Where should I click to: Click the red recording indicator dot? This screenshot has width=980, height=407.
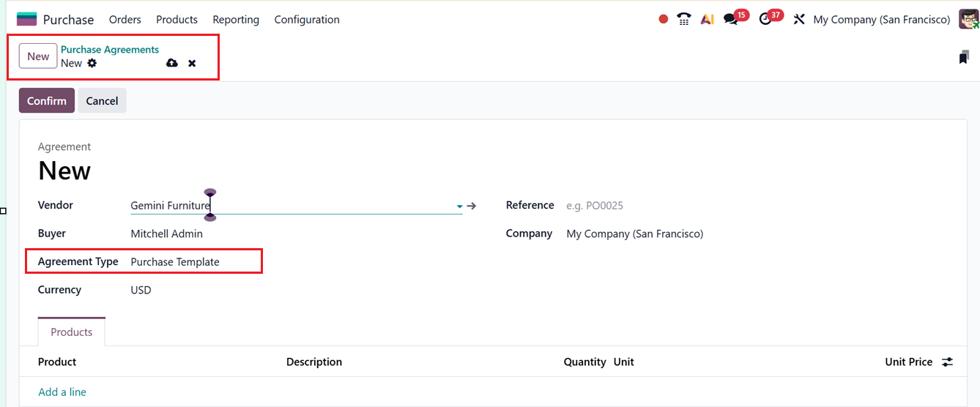(x=664, y=20)
